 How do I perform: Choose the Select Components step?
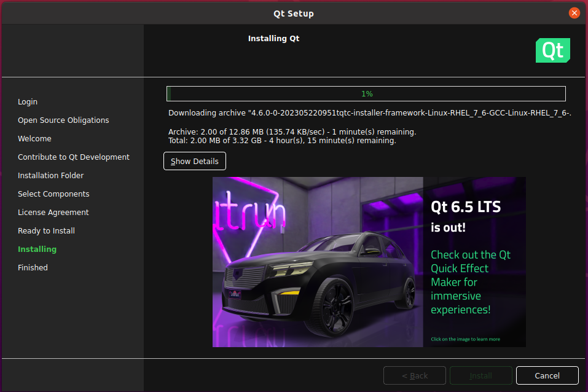[53, 194]
